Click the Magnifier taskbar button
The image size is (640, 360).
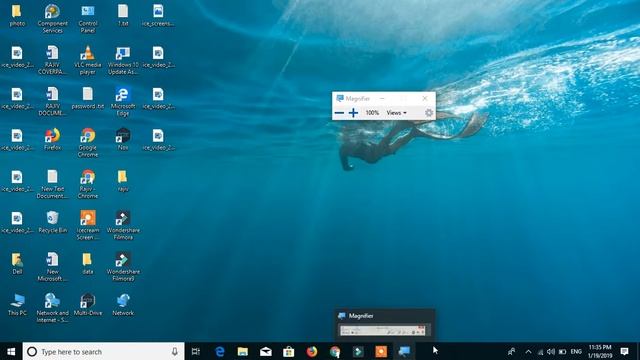click(404, 351)
